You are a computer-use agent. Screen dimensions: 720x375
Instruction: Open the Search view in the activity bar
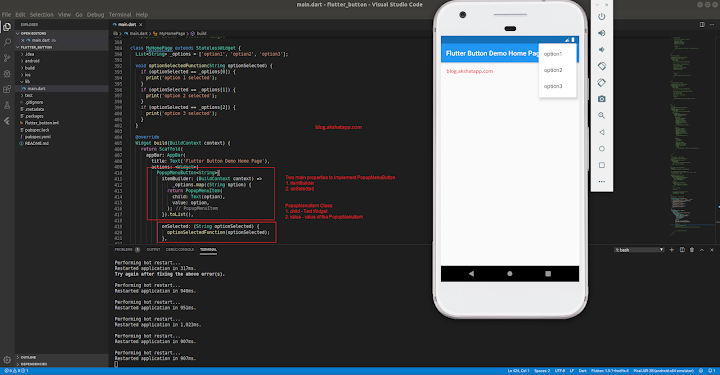(7, 42)
